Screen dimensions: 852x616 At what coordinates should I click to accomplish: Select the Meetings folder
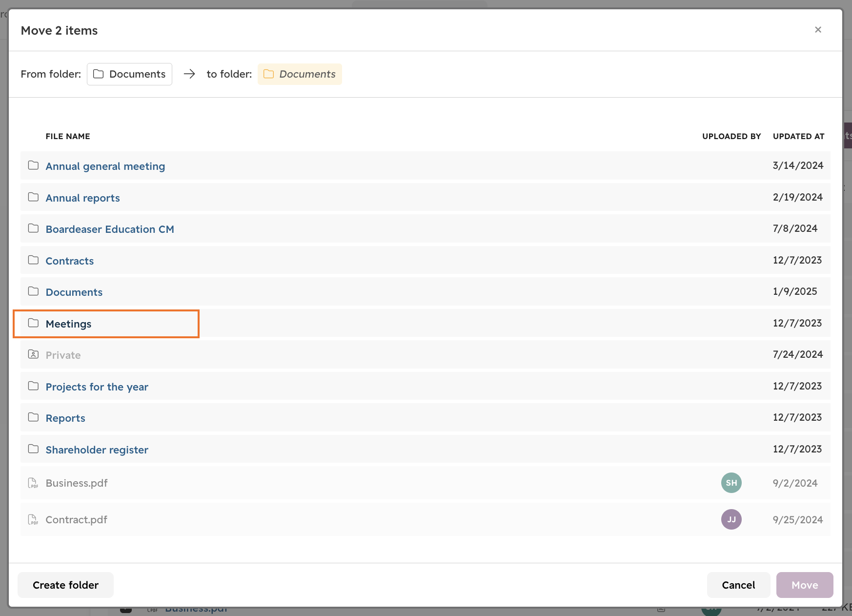69,324
